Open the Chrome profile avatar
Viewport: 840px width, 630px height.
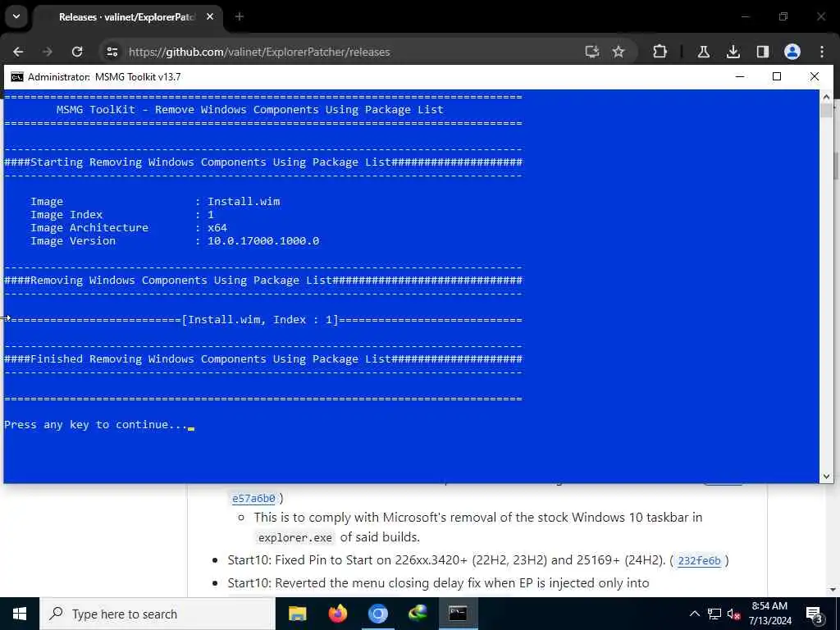[x=792, y=52]
